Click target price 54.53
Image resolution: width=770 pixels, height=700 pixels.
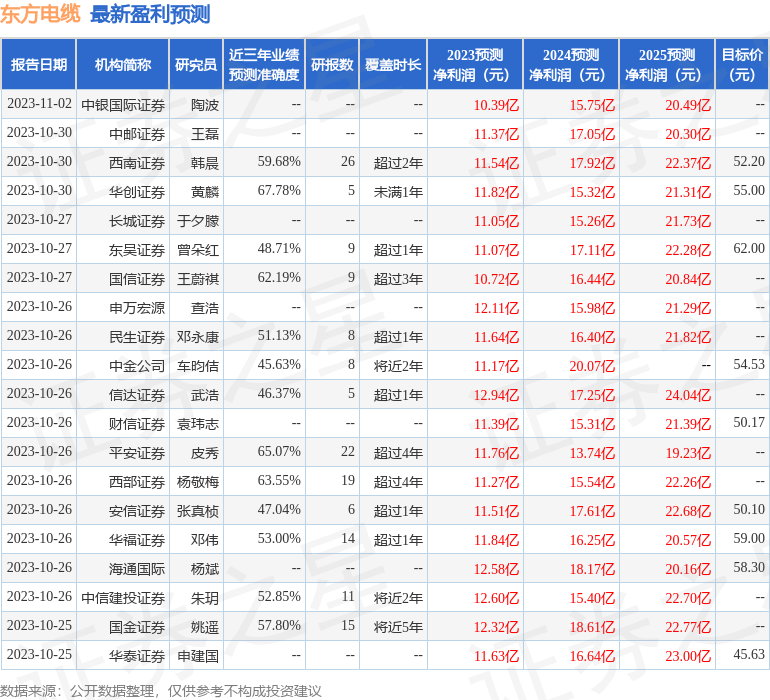[749, 364]
